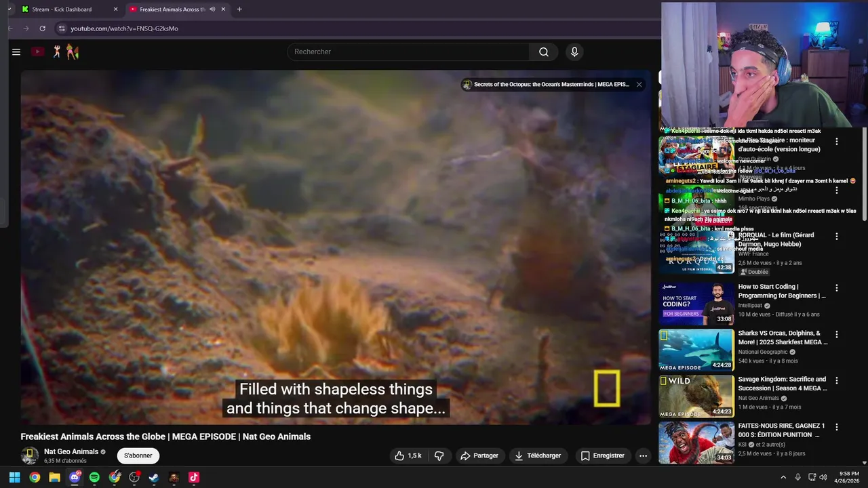Click title How to Start Coding | Programming for Beginners
The image size is (868, 488).
tap(782, 291)
